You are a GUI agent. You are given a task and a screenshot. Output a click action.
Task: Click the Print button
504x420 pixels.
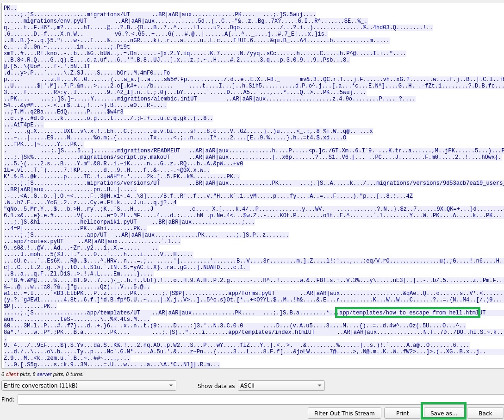[402, 413]
